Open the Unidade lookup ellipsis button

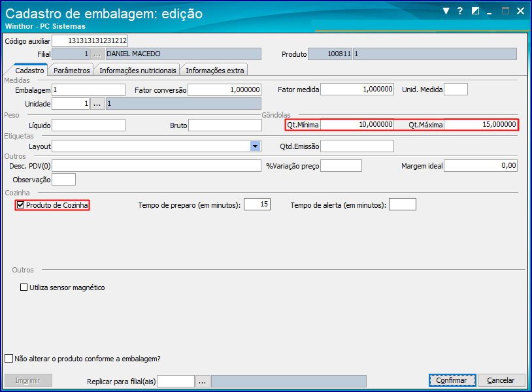97,104
